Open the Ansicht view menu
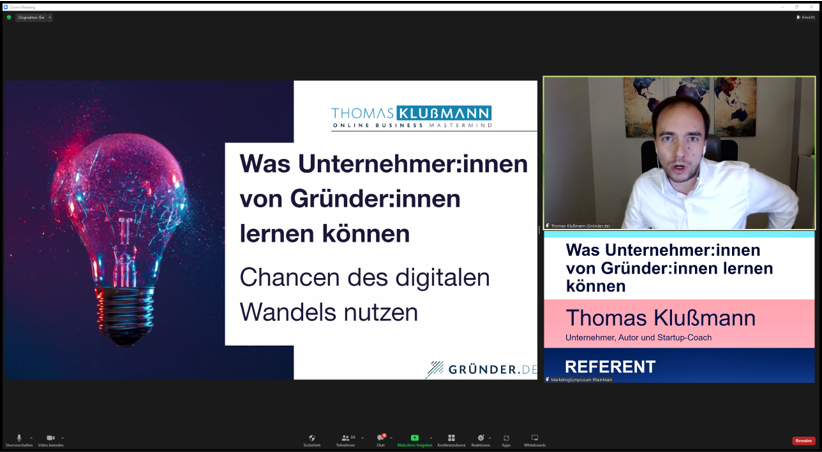 click(x=806, y=17)
